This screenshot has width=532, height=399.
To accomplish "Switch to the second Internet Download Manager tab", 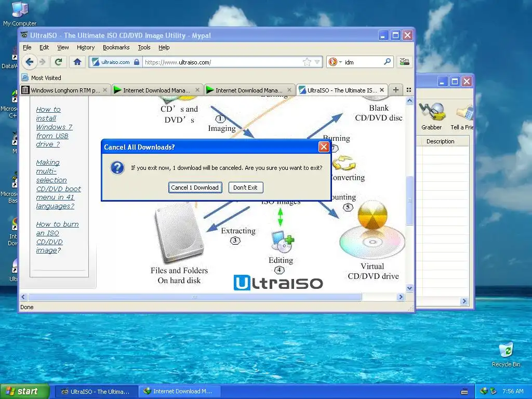I will point(249,90).
